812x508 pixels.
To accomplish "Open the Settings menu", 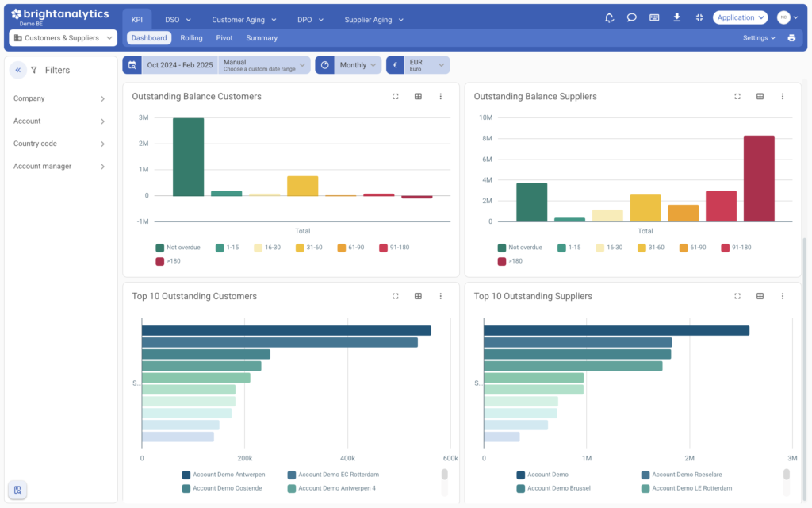I will (759, 38).
